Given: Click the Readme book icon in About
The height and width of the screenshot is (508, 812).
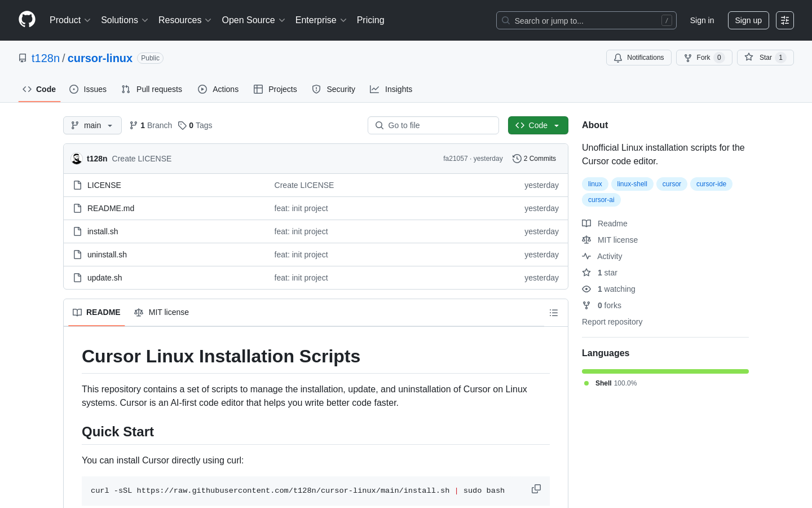Looking at the screenshot, I should [x=586, y=224].
